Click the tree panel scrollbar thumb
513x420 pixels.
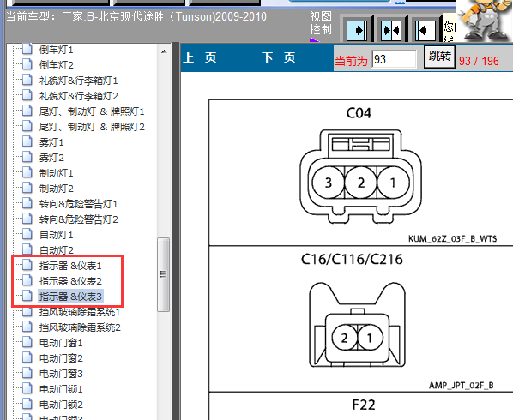[x=163, y=274]
